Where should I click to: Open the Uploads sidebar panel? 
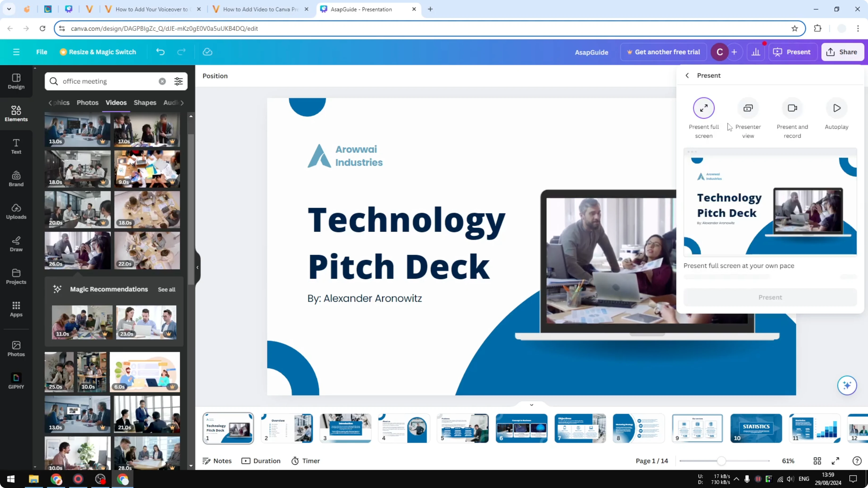[16, 211]
